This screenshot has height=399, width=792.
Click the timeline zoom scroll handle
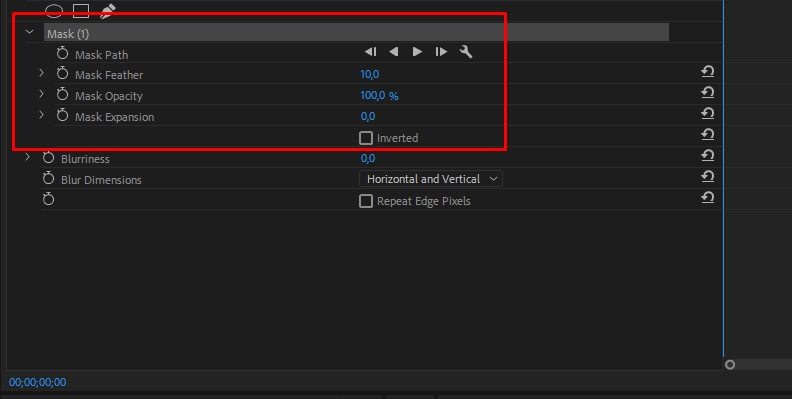[730, 365]
